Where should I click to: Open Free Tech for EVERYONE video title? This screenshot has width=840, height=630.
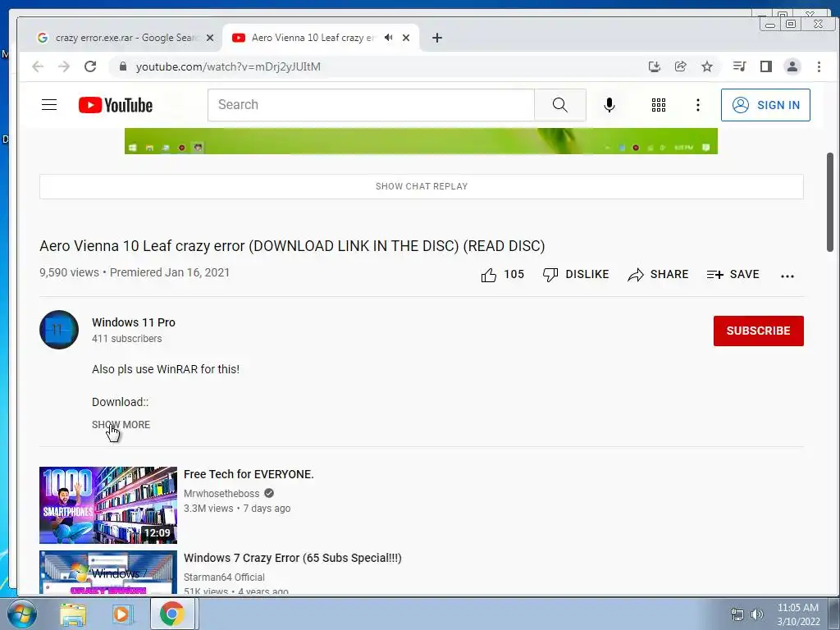pos(249,474)
